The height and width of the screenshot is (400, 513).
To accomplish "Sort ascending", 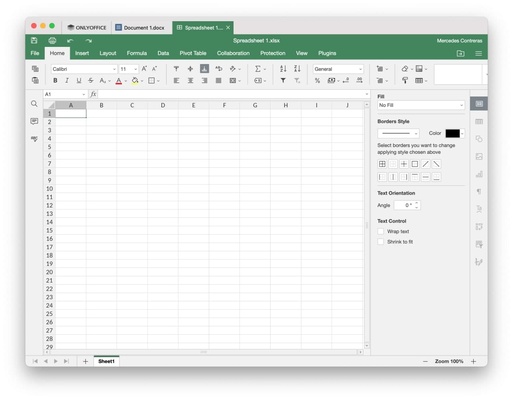I will (283, 69).
